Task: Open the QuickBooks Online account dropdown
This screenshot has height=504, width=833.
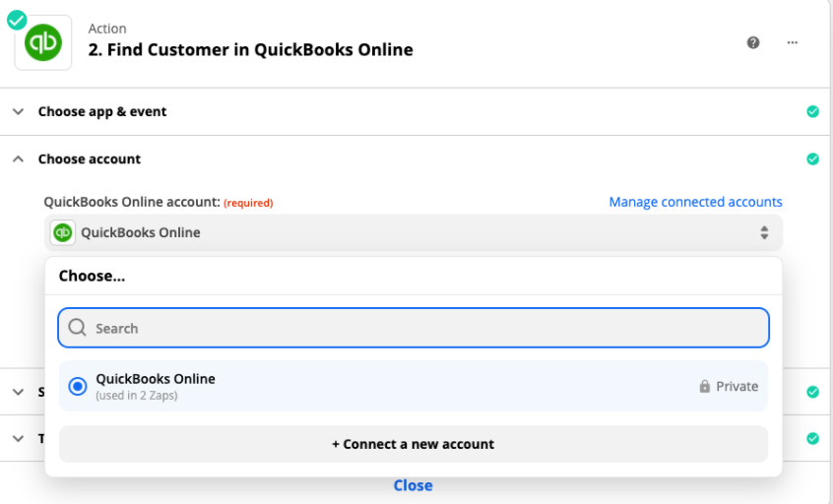Action: [414, 232]
